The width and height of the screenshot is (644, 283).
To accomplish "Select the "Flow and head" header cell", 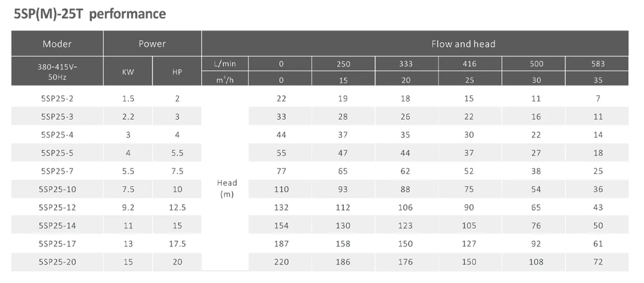I will pyautogui.click(x=463, y=44).
